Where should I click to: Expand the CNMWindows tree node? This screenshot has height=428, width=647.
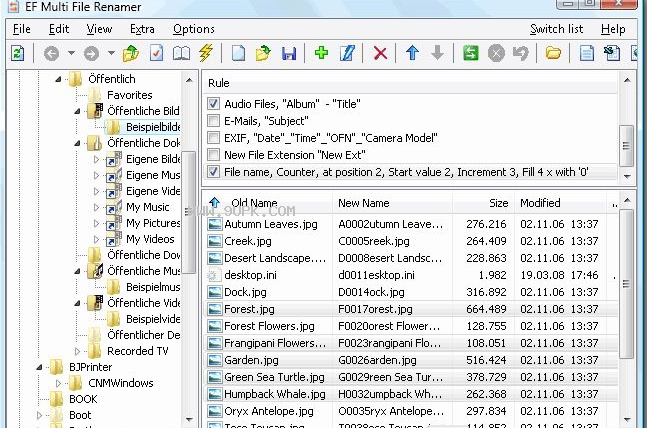click(58, 383)
